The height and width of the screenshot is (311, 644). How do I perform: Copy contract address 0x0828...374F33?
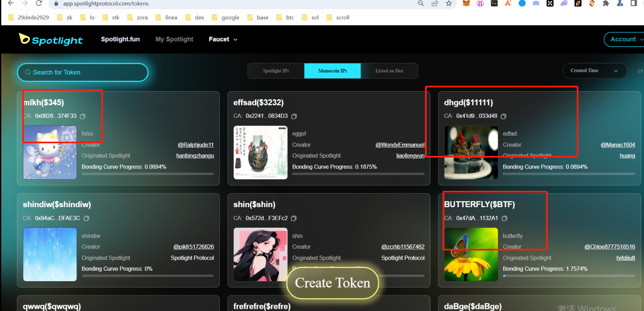point(83,116)
